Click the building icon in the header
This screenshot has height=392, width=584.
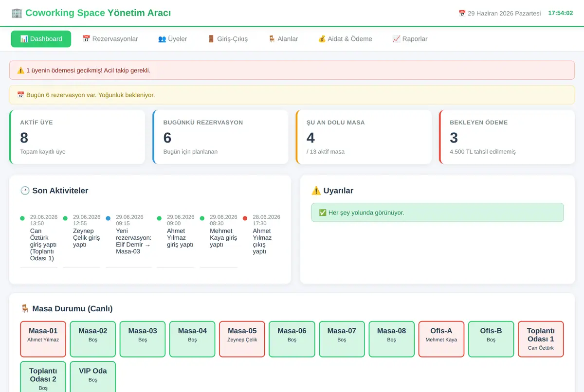[17, 13]
